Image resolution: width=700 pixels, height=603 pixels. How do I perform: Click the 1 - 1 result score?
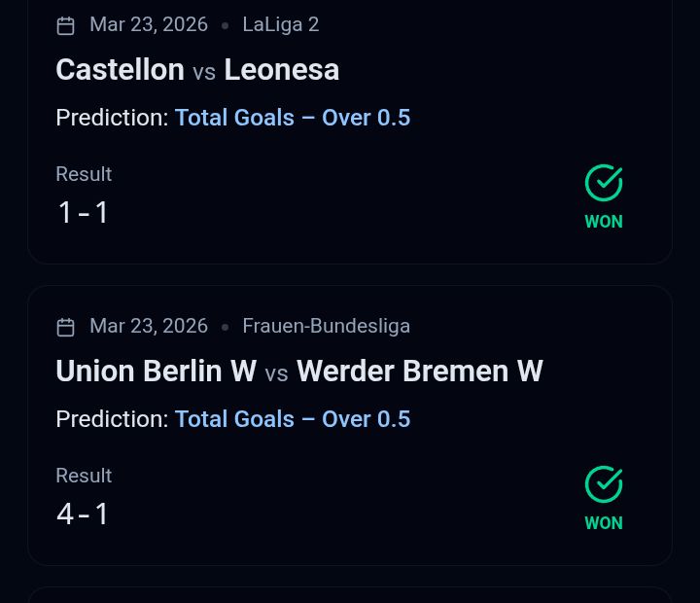pyautogui.click(x=84, y=212)
